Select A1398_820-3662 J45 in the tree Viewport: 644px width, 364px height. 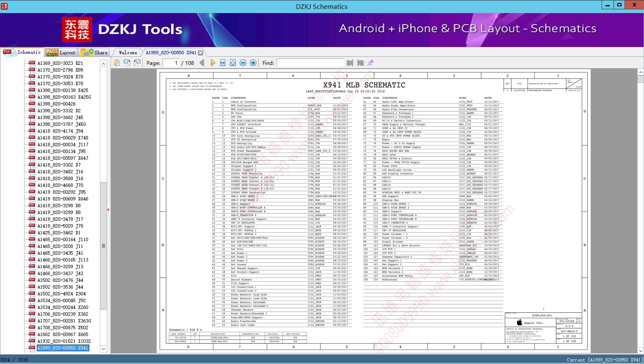point(60,117)
